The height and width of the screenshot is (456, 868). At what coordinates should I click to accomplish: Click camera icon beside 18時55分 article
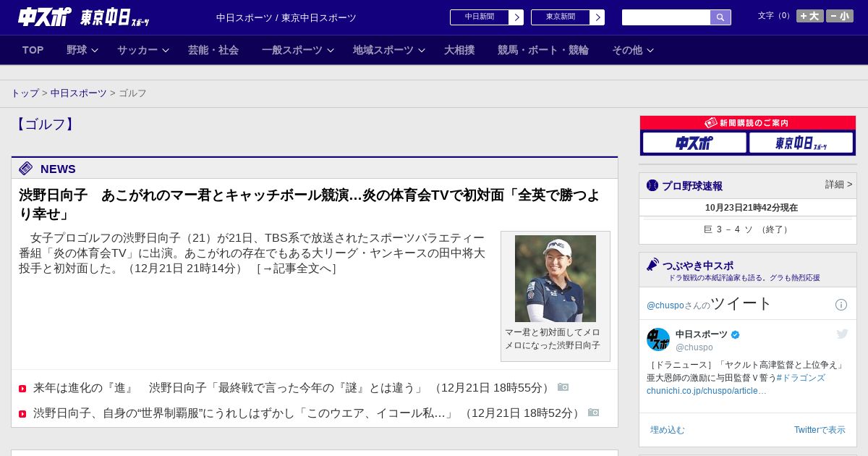point(563,387)
